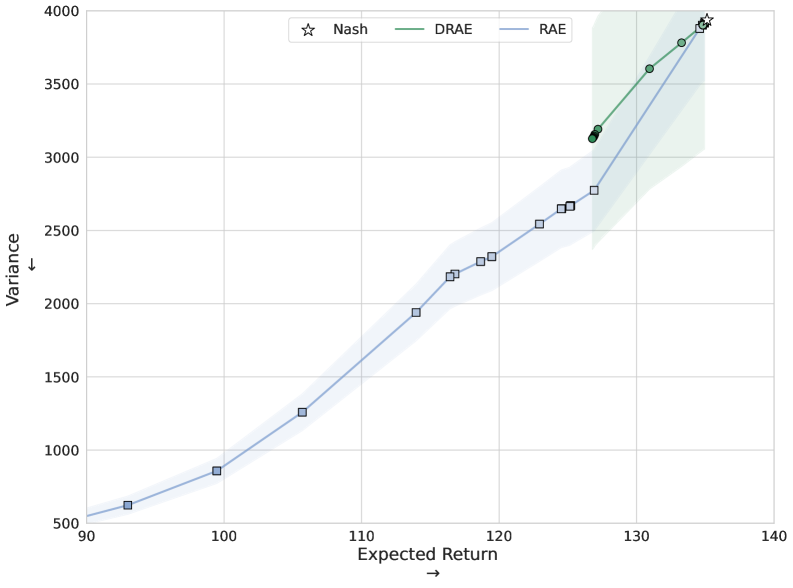Click the RAE square marker near return 123
Image resolution: width=793 pixels, height=588 pixels.
(539, 224)
